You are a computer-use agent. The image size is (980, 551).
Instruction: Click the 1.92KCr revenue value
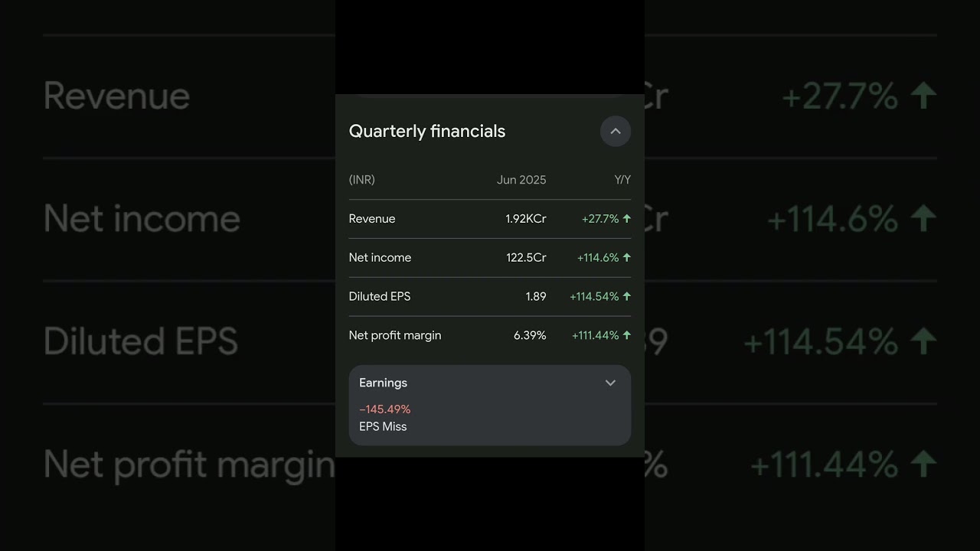point(525,219)
